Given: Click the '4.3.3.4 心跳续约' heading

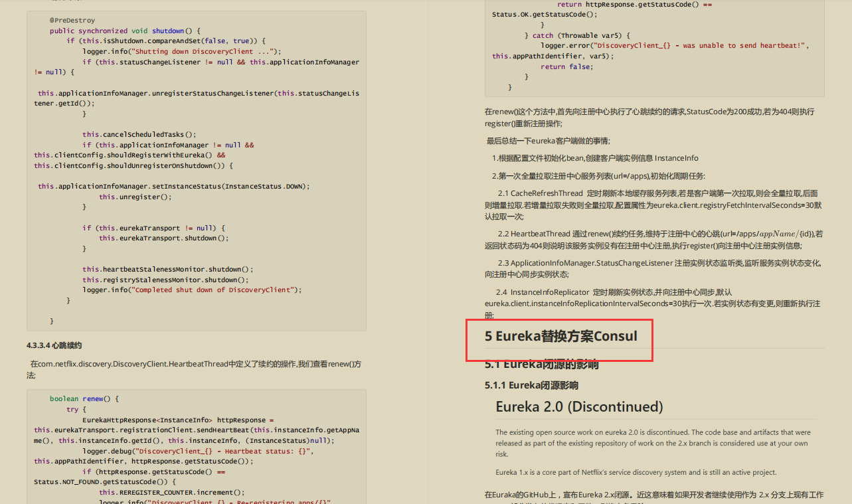Looking at the screenshot, I should click(54, 345).
